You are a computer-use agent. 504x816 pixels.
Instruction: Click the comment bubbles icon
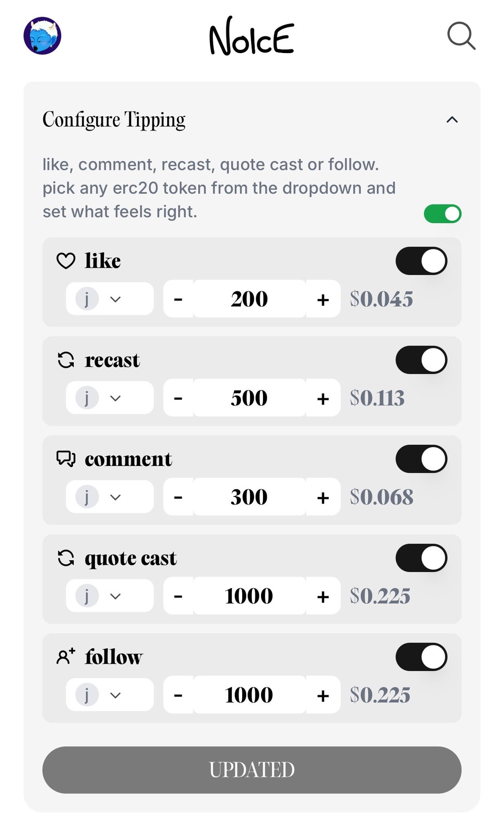66,459
